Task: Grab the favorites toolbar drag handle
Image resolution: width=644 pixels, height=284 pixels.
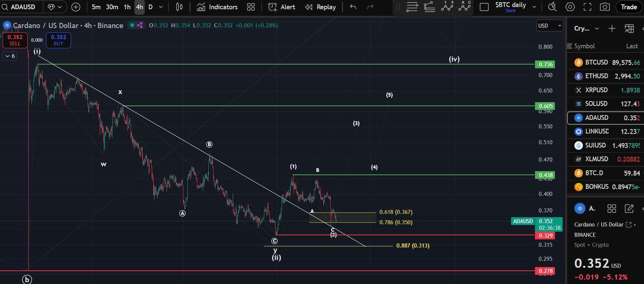Action: pos(398,7)
